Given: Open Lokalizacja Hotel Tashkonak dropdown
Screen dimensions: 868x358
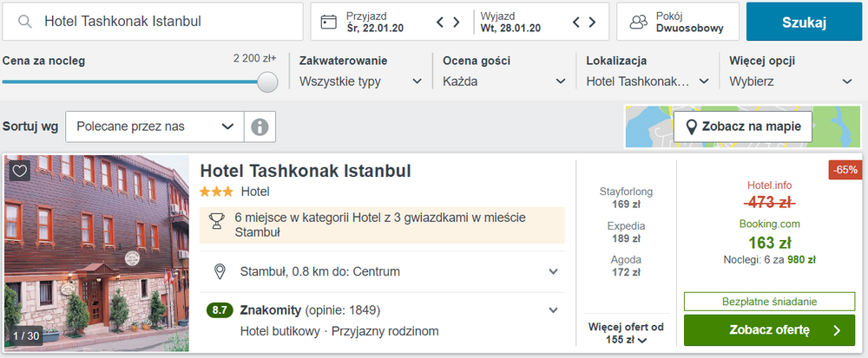Looking at the screenshot, I should pyautogui.click(x=648, y=71).
